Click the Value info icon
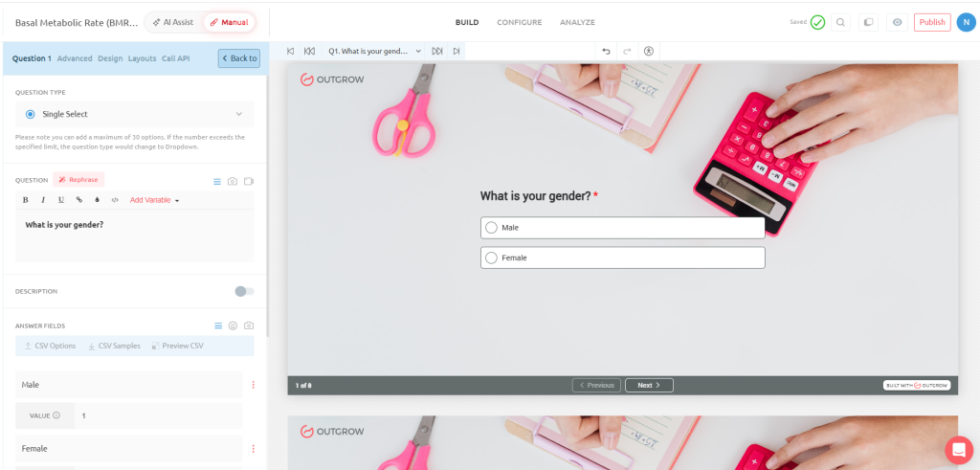 coord(56,415)
